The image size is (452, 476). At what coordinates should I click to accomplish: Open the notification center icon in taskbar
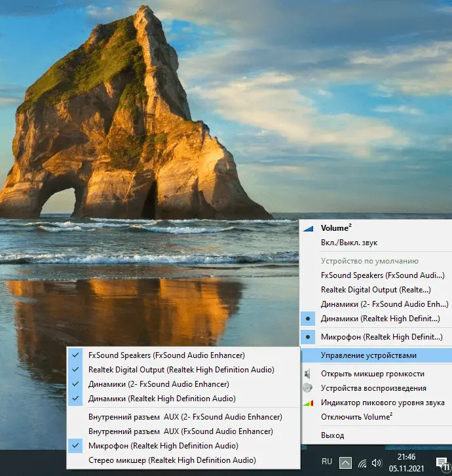pos(443,464)
